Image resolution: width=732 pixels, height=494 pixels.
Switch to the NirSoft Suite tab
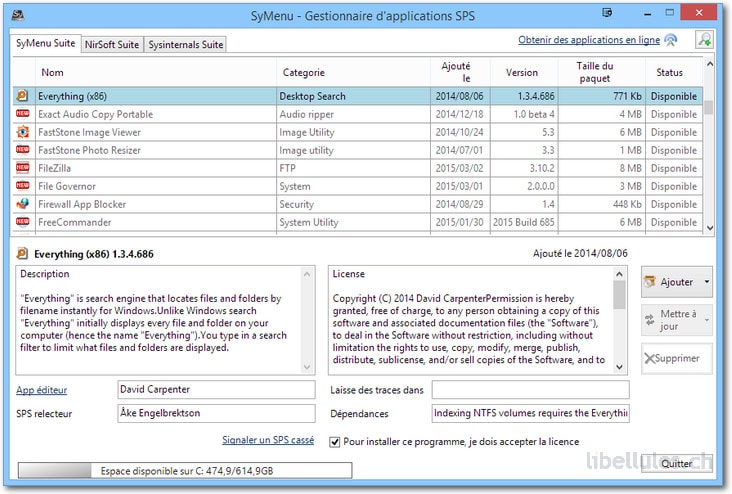pos(112,45)
